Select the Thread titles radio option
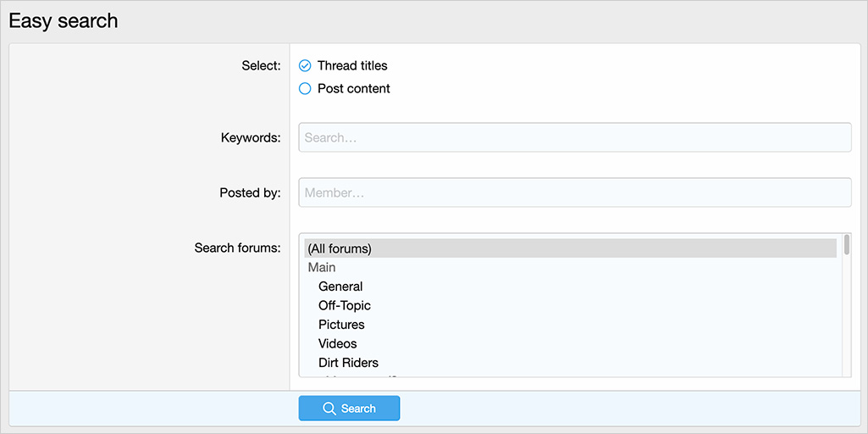The height and width of the screenshot is (434, 868). click(x=305, y=65)
